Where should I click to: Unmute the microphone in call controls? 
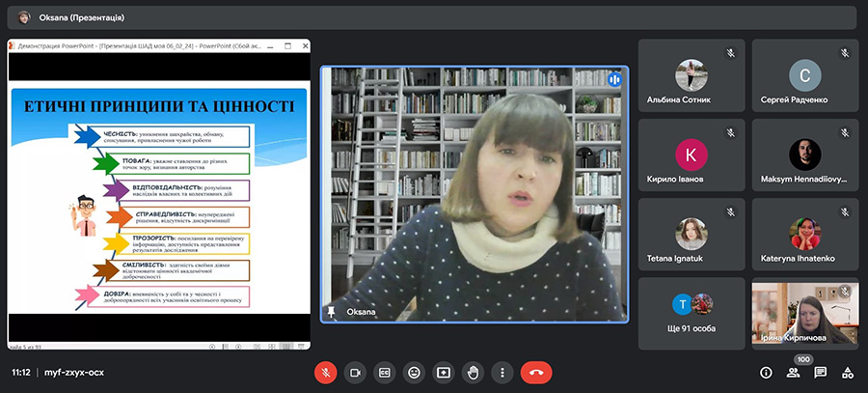[x=326, y=372]
